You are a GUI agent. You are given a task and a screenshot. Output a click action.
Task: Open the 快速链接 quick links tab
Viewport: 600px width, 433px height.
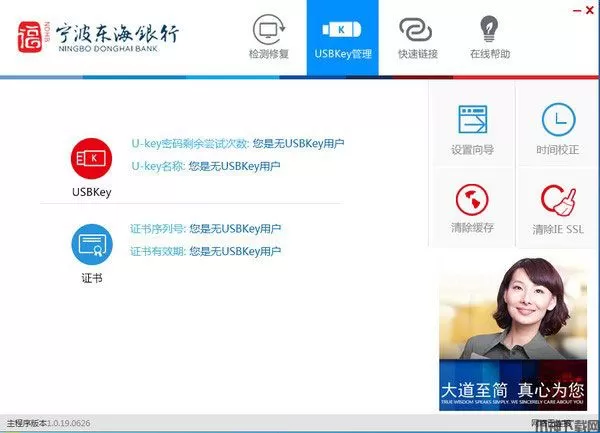click(417, 37)
